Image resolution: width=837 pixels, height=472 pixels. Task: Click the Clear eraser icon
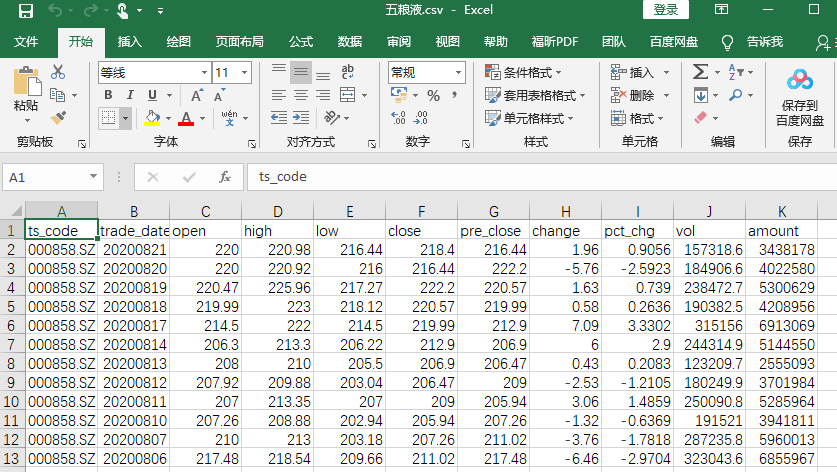click(700, 118)
